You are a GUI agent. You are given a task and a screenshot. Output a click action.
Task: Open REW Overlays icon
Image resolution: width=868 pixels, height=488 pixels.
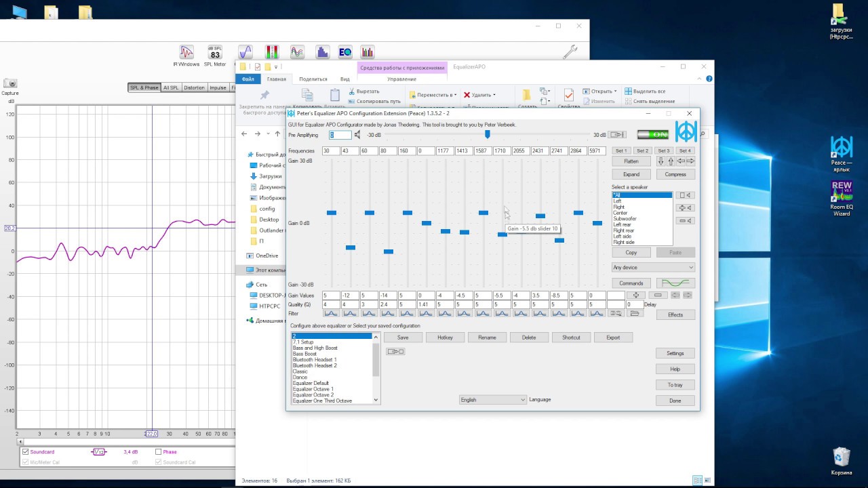(297, 52)
